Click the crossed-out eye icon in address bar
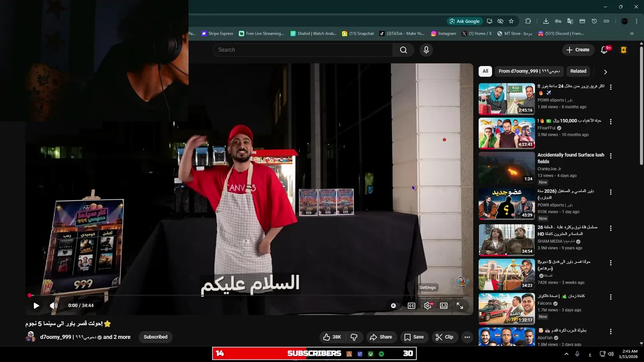644x362 pixels. [500, 21]
